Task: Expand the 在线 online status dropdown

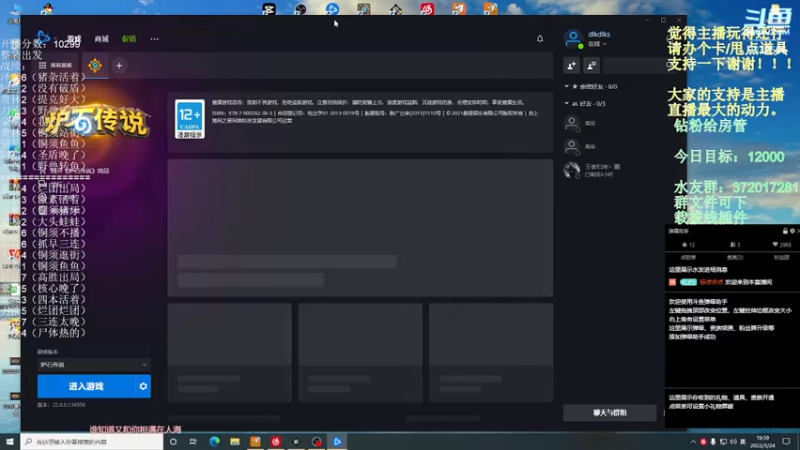Action: 597,44
